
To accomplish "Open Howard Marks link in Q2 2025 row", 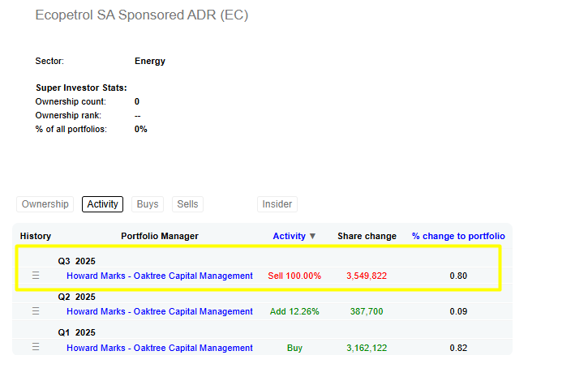I will [x=160, y=311].
